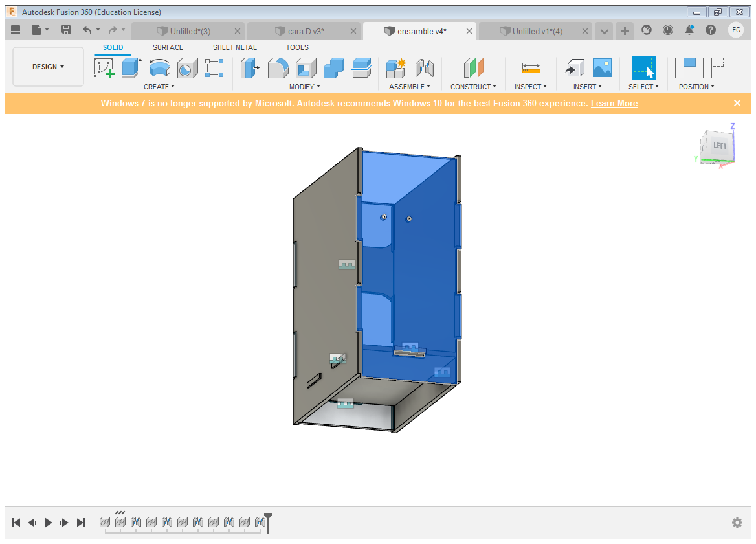Select the Press Pull tool
The height and width of the screenshot is (544, 756).
click(x=250, y=67)
